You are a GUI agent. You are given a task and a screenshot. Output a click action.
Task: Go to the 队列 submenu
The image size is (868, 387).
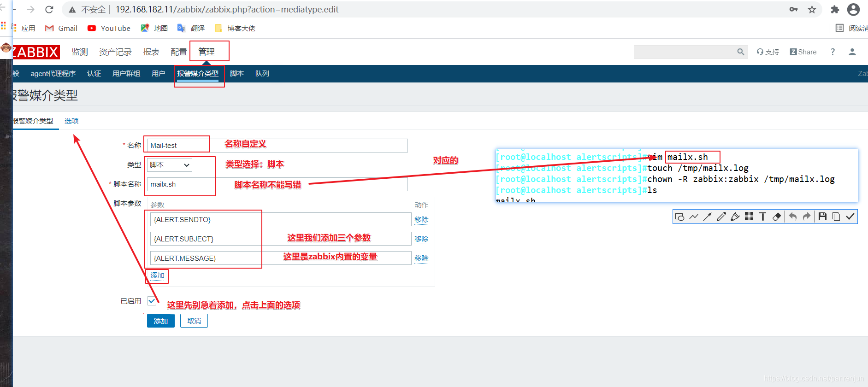[x=262, y=74]
